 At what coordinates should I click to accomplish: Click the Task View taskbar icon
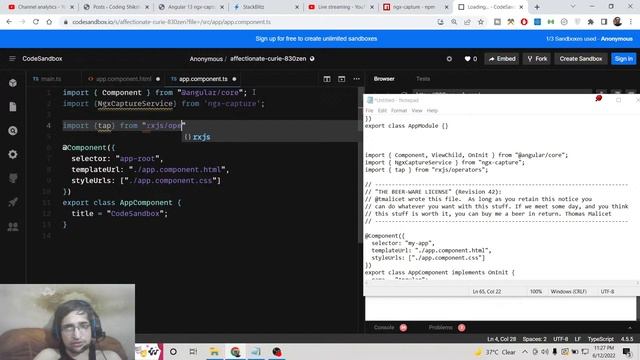pos(193,352)
